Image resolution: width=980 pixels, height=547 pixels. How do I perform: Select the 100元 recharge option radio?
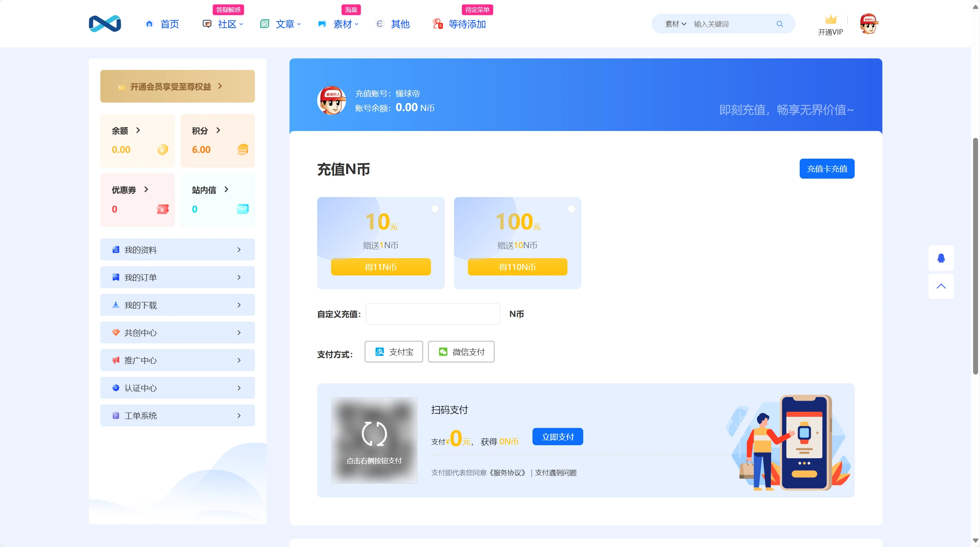571,209
